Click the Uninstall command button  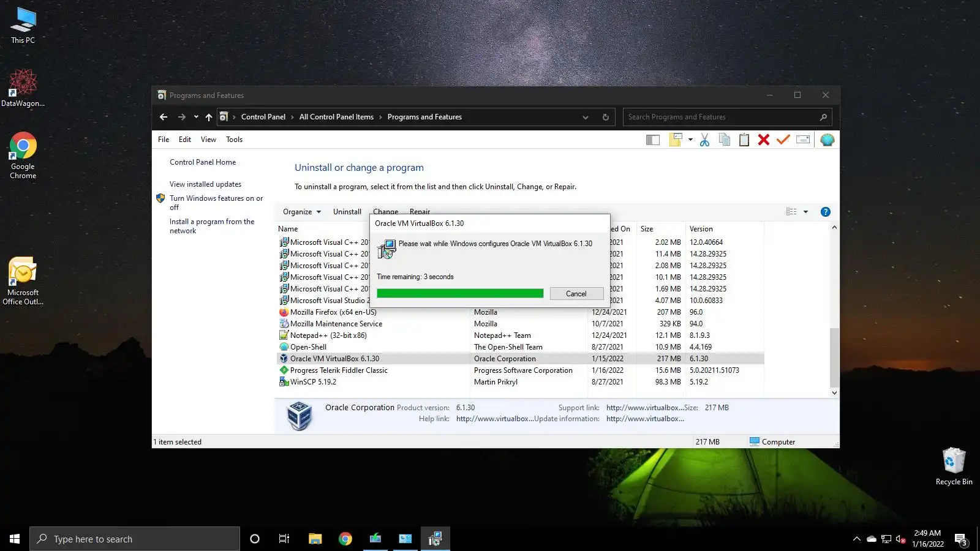tap(347, 212)
